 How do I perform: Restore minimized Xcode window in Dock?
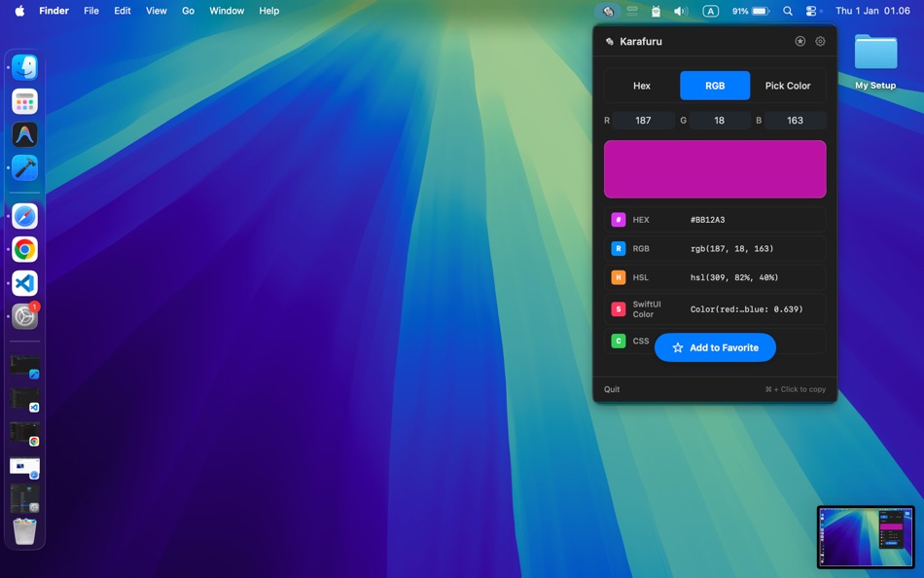[x=24, y=366]
